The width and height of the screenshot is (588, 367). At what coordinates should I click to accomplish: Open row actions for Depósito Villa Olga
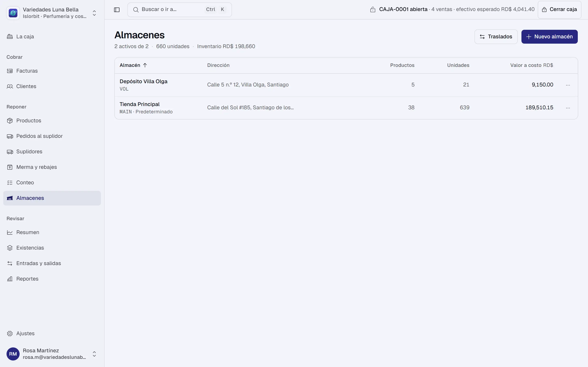pos(568,85)
